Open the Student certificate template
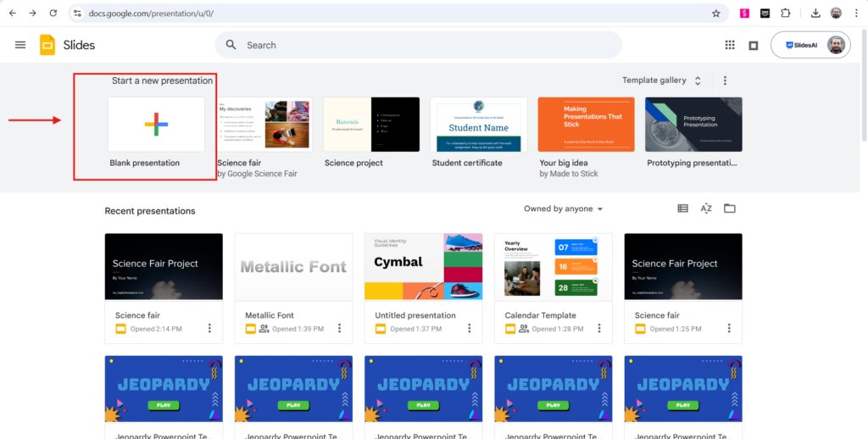Screen dimensions: 868x439 [x=479, y=125]
